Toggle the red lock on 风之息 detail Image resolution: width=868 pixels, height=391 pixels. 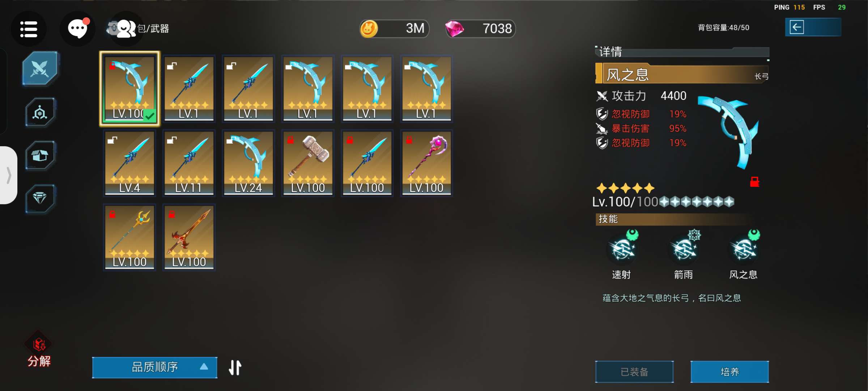pos(754,182)
